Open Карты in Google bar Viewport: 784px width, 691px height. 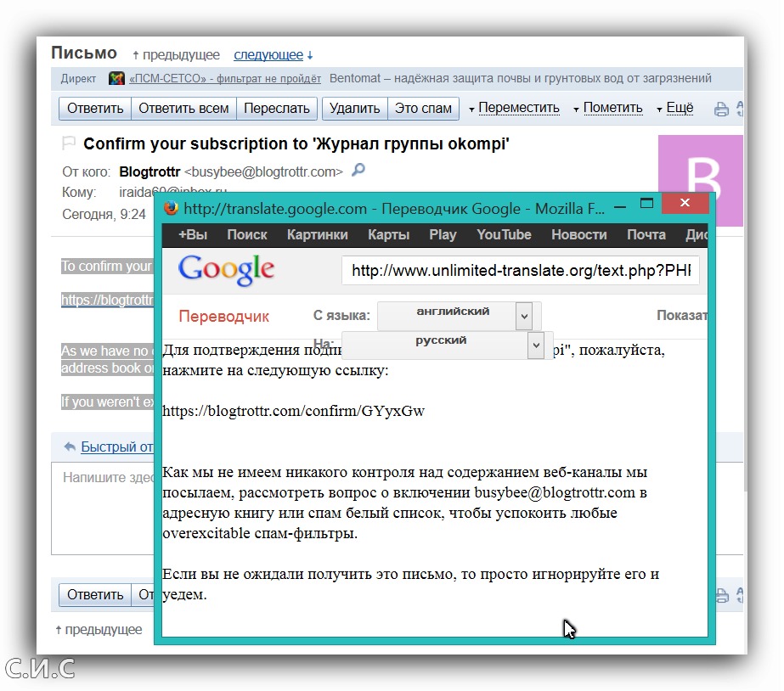point(388,235)
